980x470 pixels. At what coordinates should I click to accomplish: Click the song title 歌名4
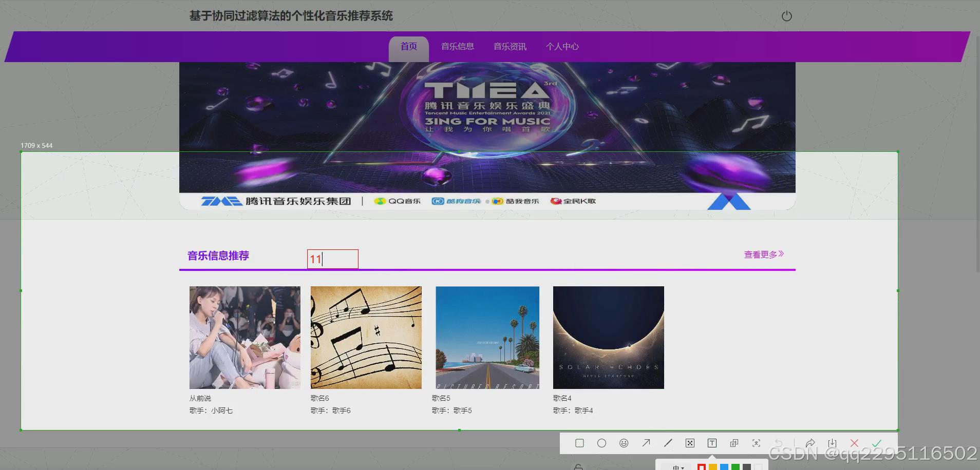click(562, 398)
